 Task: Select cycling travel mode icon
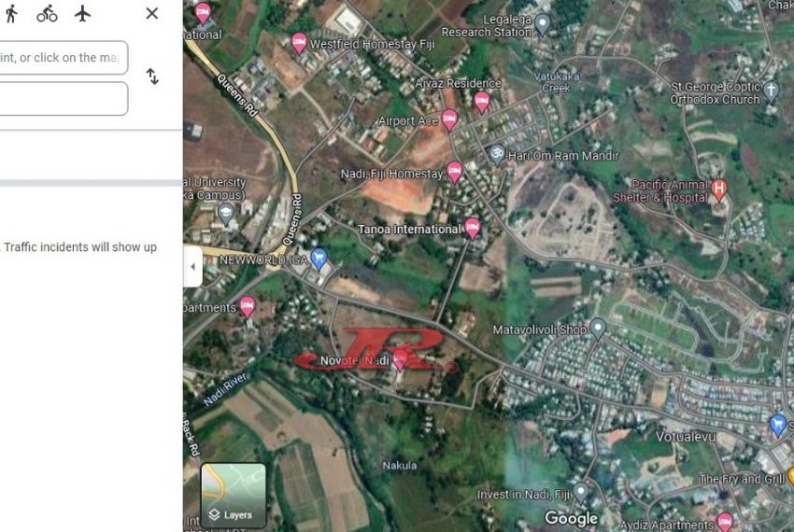[47, 14]
